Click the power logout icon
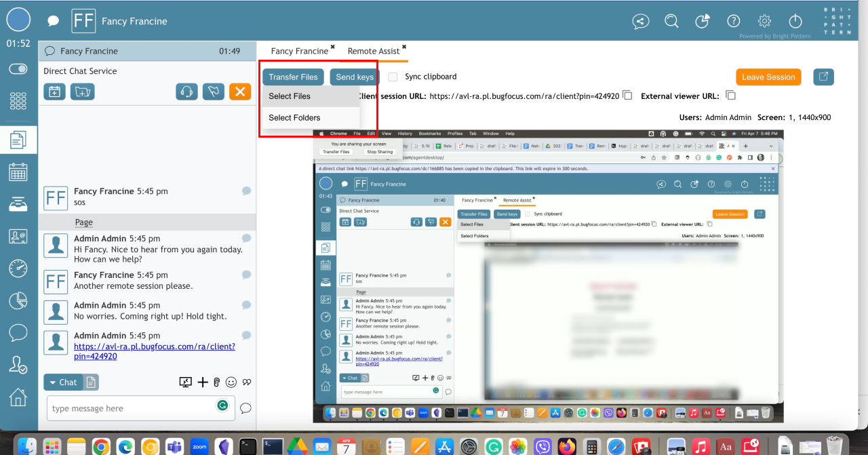This screenshot has width=868, height=455. click(x=796, y=21)
